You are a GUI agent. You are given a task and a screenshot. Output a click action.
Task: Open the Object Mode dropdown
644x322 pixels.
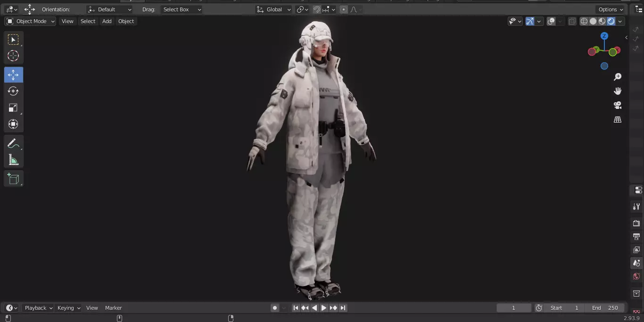(x=30, y=21)
